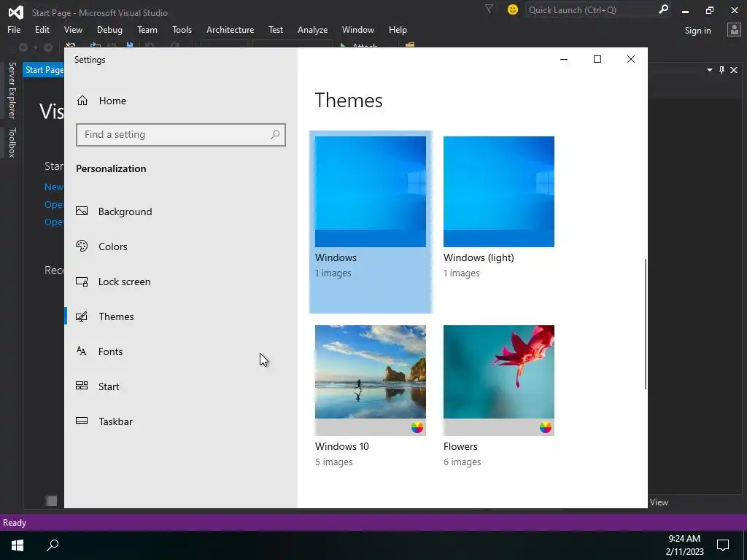Open the File menu

point(14,29)
